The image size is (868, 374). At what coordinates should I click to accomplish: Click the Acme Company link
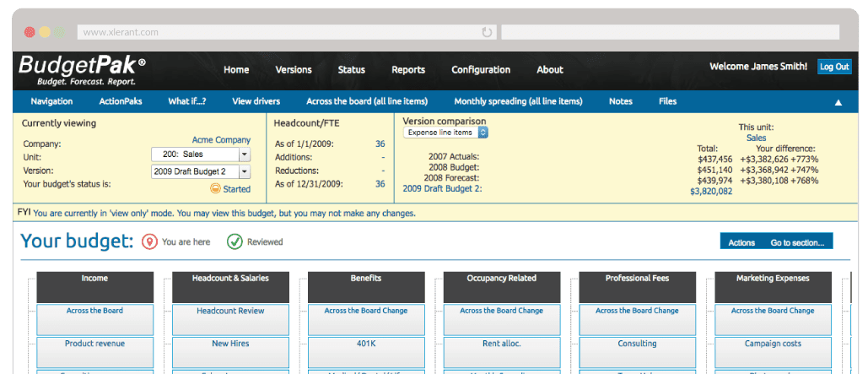221,140
